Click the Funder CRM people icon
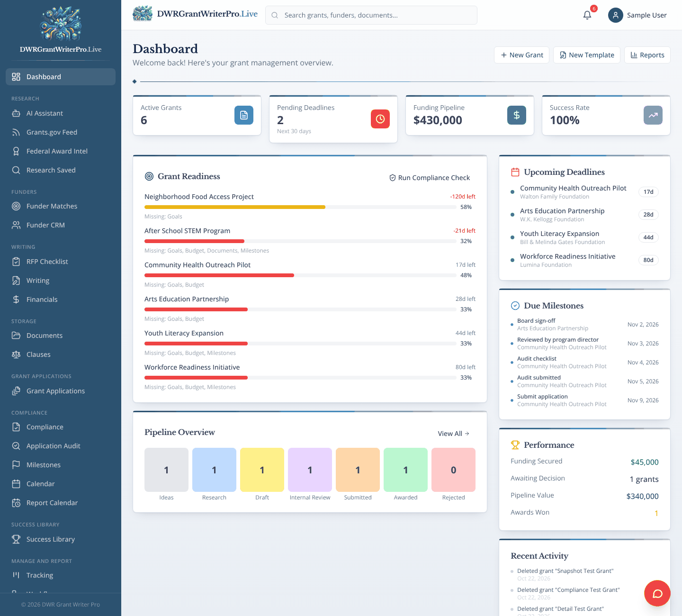682x616 pixels. pyautogui.click(x=16, y=225)
